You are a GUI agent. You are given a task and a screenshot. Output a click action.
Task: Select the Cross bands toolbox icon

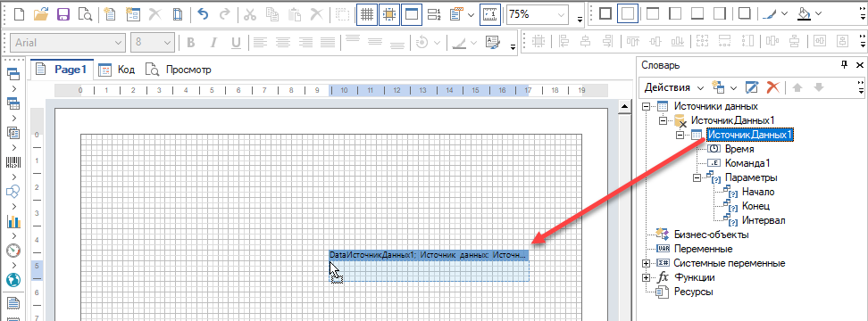point(13,103)
